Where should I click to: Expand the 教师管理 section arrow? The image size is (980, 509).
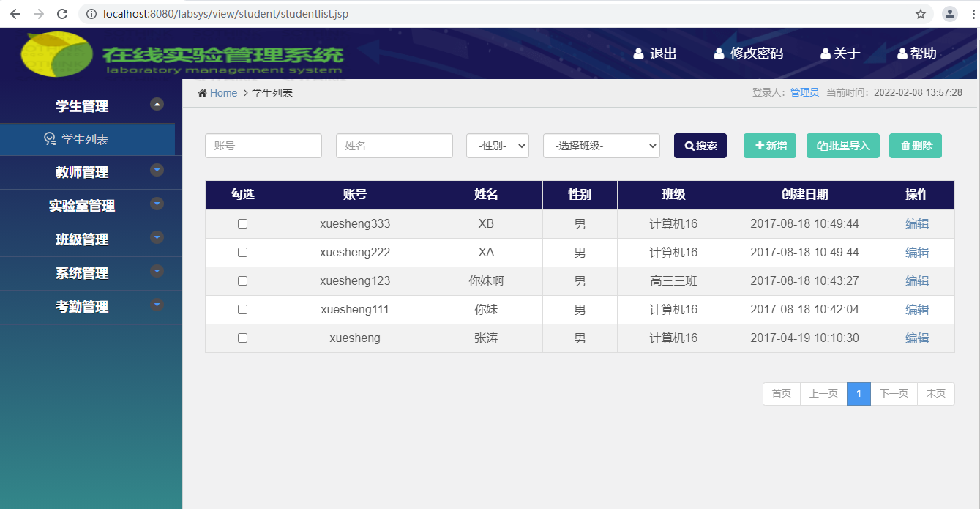pyautogui.click(x=157, y=170)
